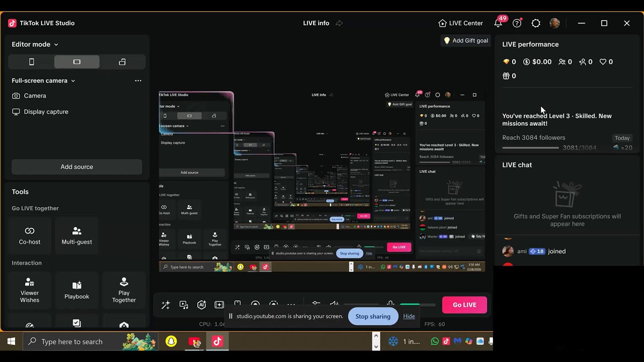Viewport: 644px width, 362px height.
Task: Adjust the green microphone volume slider
Action: (418, 305)
